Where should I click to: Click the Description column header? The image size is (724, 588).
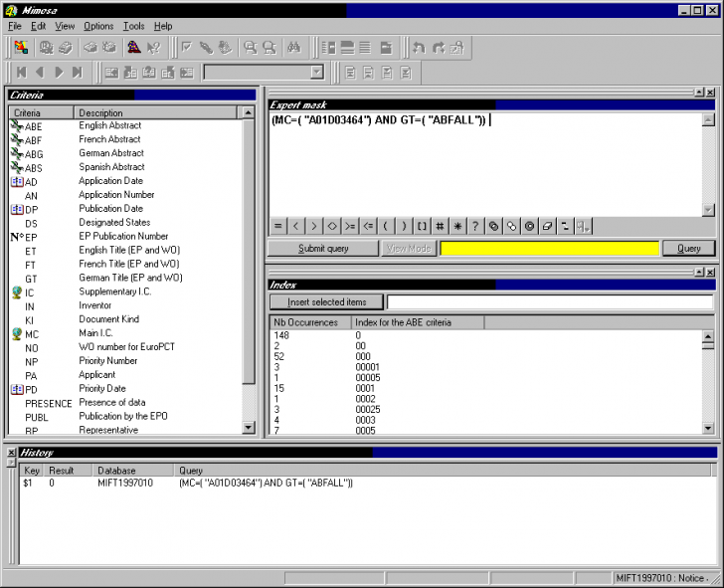pos(155,112)
